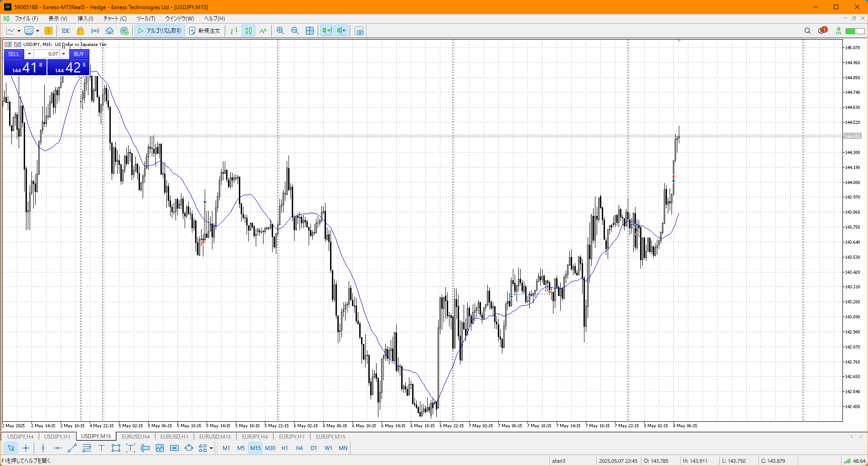Click the lot volume 0.07 input field
This screenshot has height=466, width=868.
coord(46,54)
